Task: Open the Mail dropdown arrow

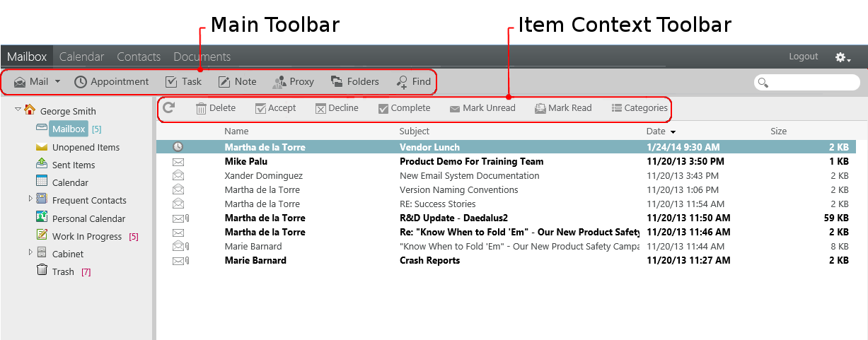Action: (x=57, y=82)
